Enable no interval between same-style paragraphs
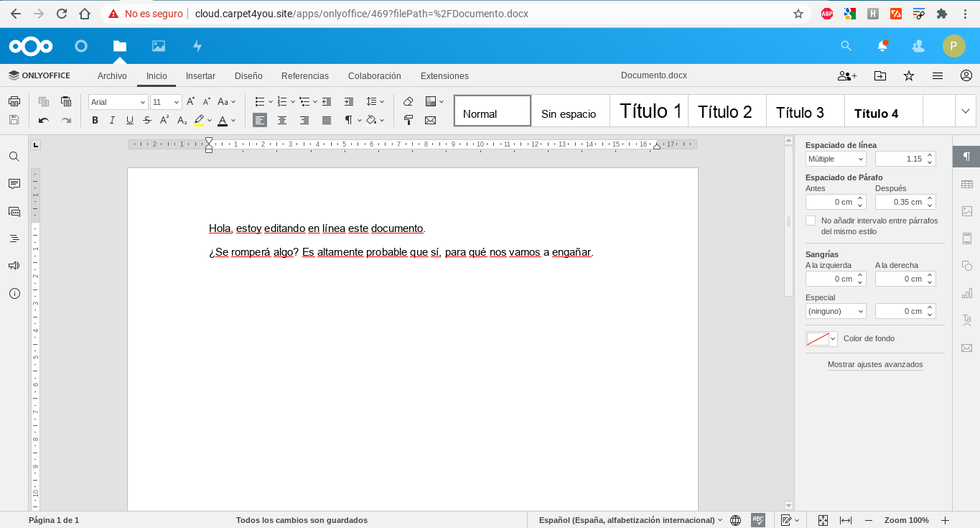This screenshot has height=528, width=980. click(x=811, y=221)
